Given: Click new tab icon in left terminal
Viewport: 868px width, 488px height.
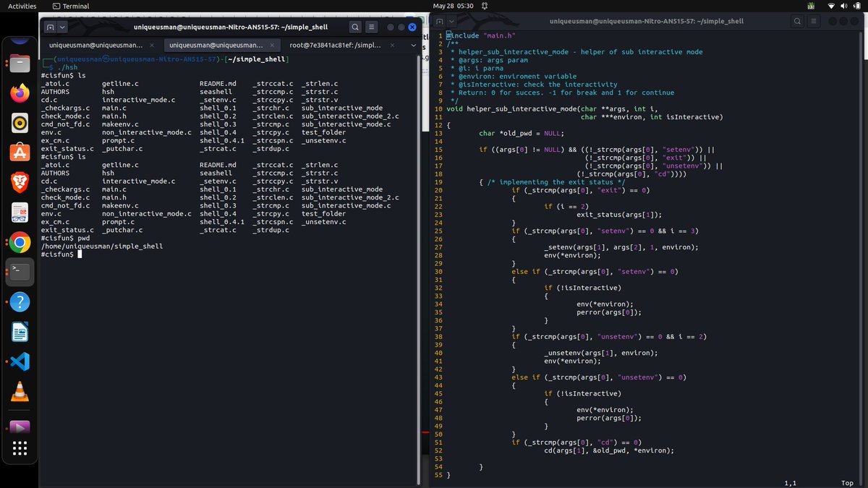Looking at the screenshot, I should (50, 27).
